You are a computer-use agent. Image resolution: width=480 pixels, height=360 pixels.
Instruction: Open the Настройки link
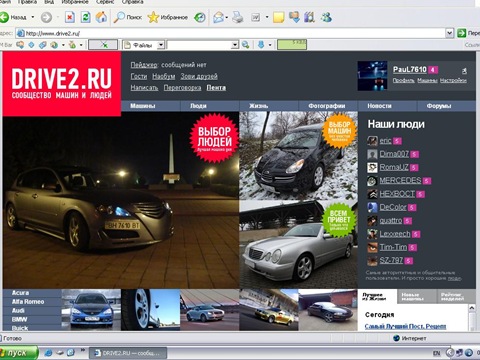pyautogui.click(x=453, y=80)
